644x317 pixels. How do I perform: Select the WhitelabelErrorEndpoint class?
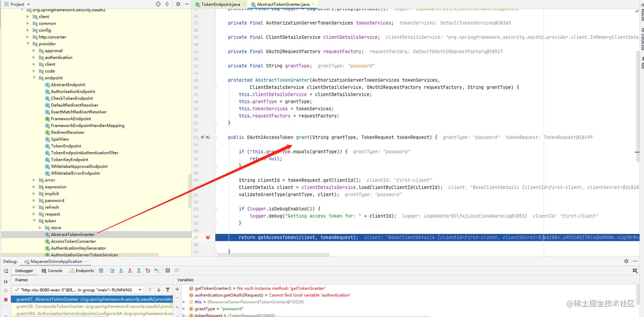pos(75,173)
